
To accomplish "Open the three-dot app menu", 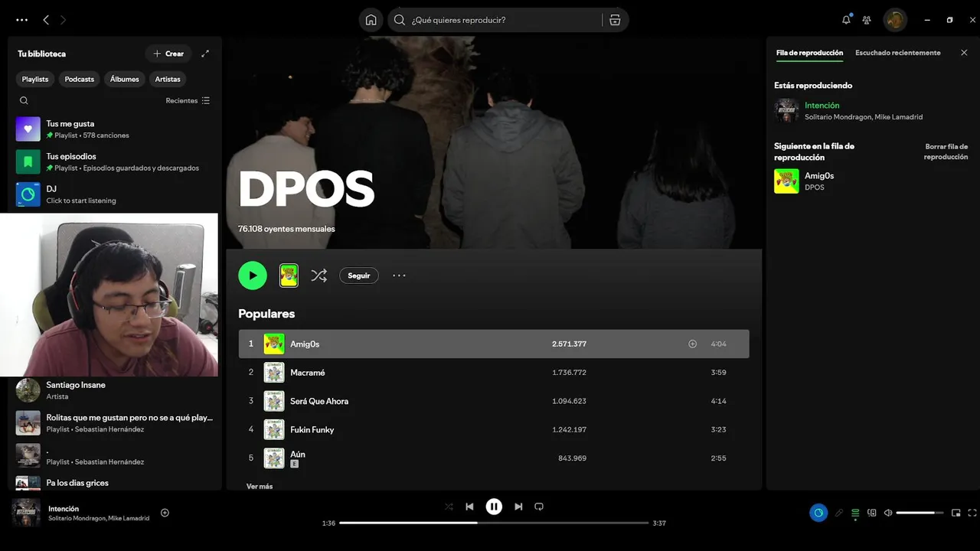I will (21, 20).
